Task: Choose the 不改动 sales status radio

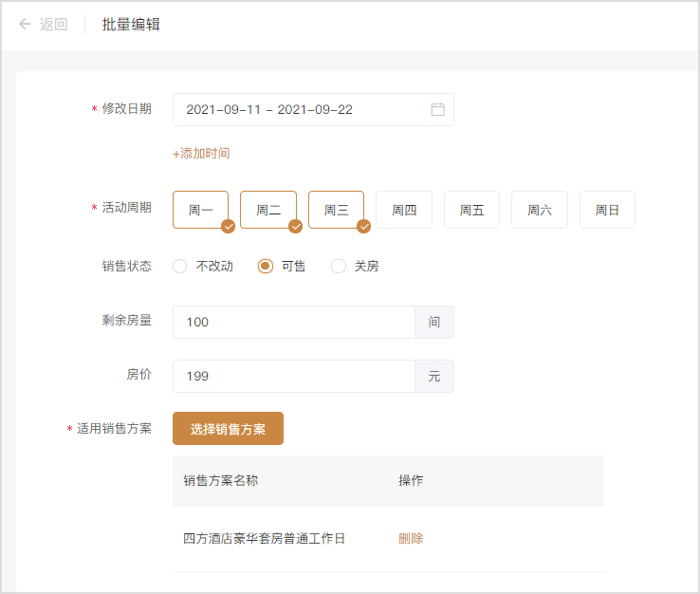Action: coord(180,267)
